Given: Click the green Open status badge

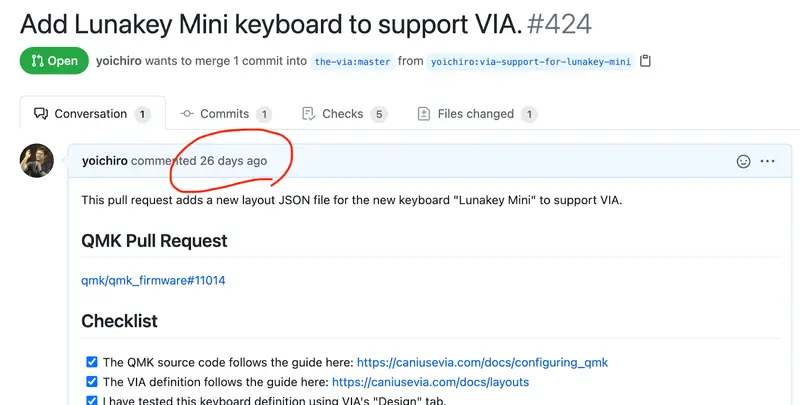Looking at the screenshot, I should pos(54,61).
